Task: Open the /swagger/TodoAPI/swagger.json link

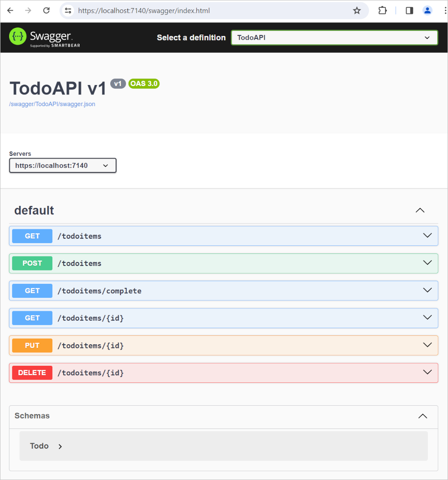Action: point(52,104)
